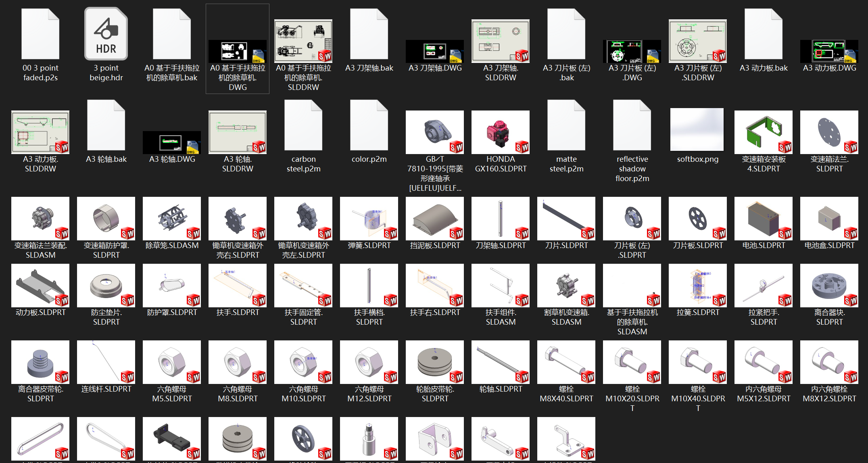868x463 pixels.
Task: Select the 电池.SLDPRT battery part
Action: [763, 219]
